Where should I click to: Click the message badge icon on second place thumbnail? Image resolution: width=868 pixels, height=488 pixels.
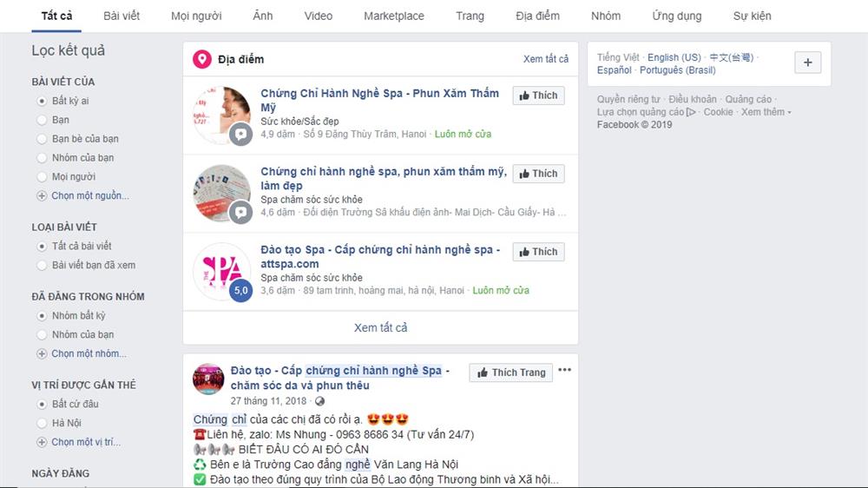(x=240, y=212)
